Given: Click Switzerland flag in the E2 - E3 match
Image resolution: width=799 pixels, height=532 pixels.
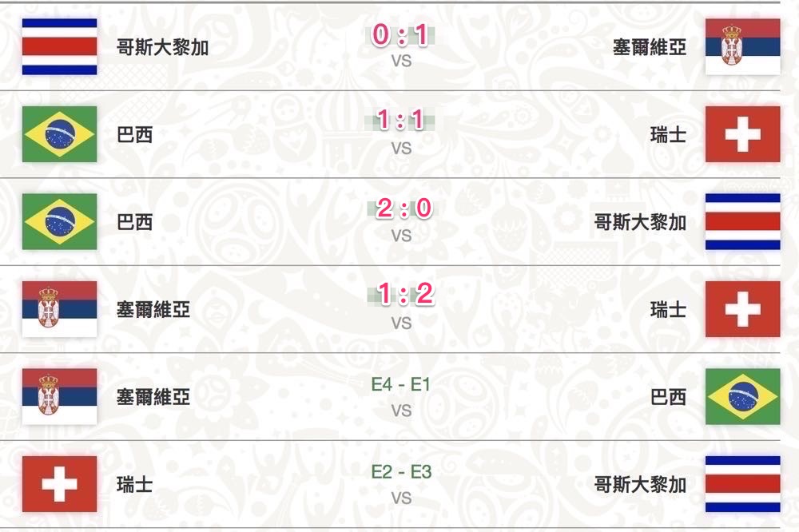Looking at the screenshot, I should [x=60, y=484].
